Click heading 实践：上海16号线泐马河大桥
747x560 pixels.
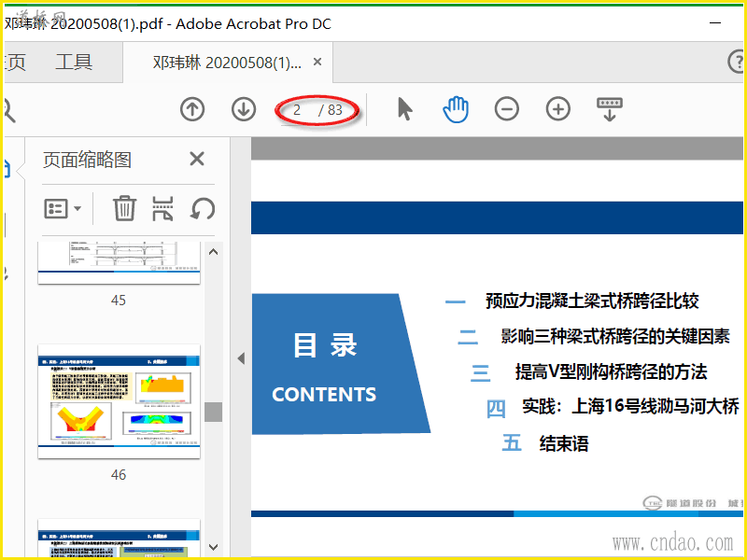click(x=631, y=406)
